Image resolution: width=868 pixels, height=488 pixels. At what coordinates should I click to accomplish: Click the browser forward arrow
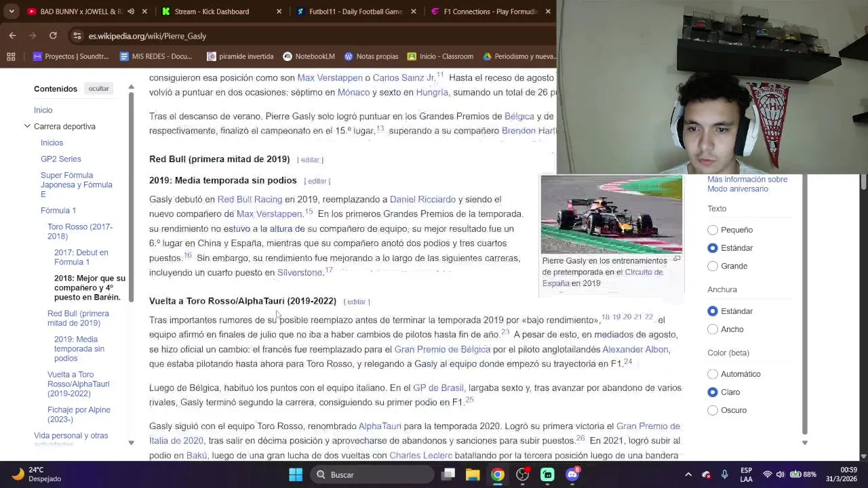33,35
